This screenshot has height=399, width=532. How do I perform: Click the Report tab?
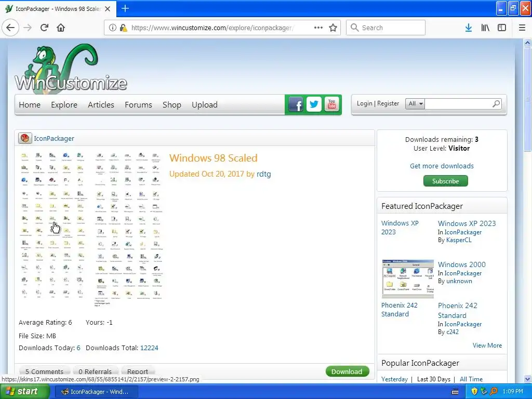tap(137, 371)
